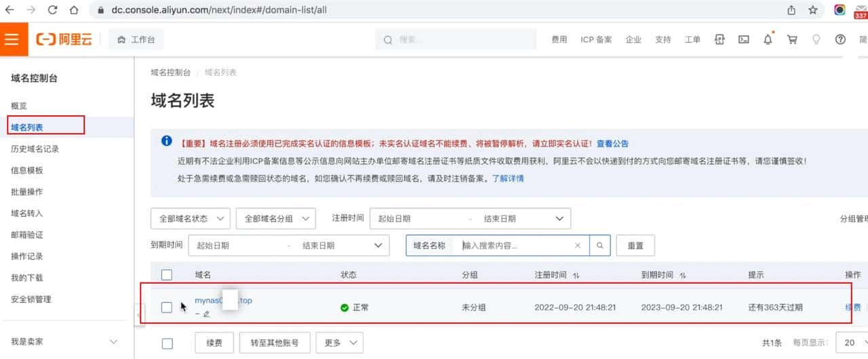Open the 到期时间 date range chevron

378,245
